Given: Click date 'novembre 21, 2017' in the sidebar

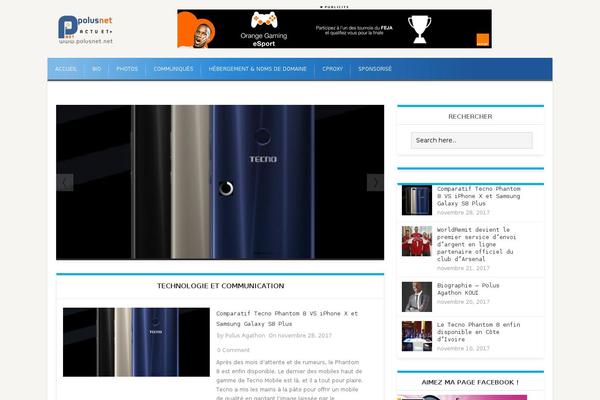Looking at the screenshot, I should click(463, 268).
